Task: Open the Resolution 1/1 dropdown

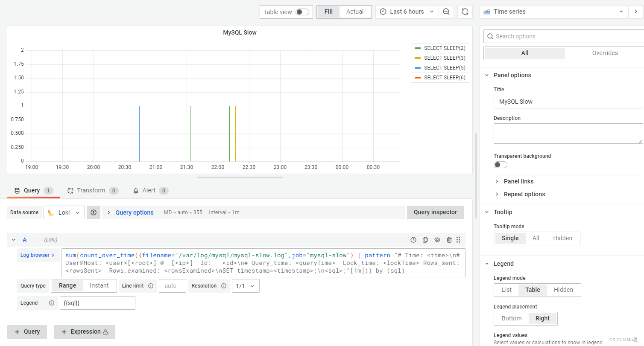Action: 246,286
